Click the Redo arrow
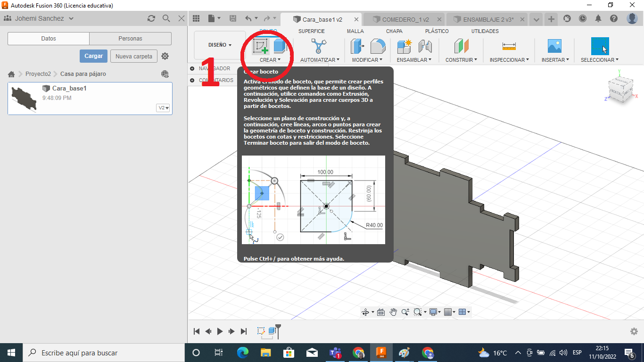This screenshot has height=362, width=644. coord(267,18)
